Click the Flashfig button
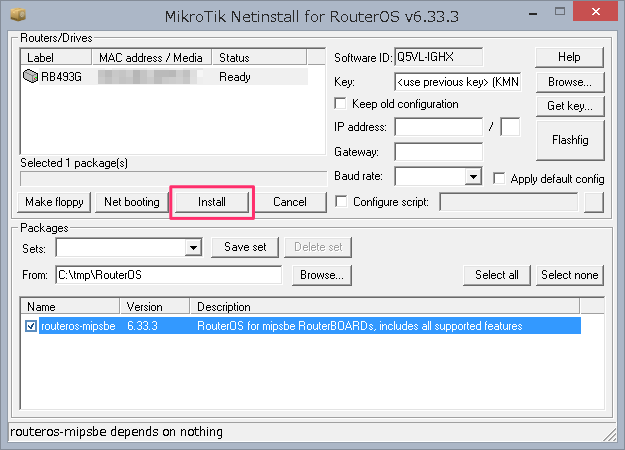Screen dimensions: 625x450 [570, 140]
